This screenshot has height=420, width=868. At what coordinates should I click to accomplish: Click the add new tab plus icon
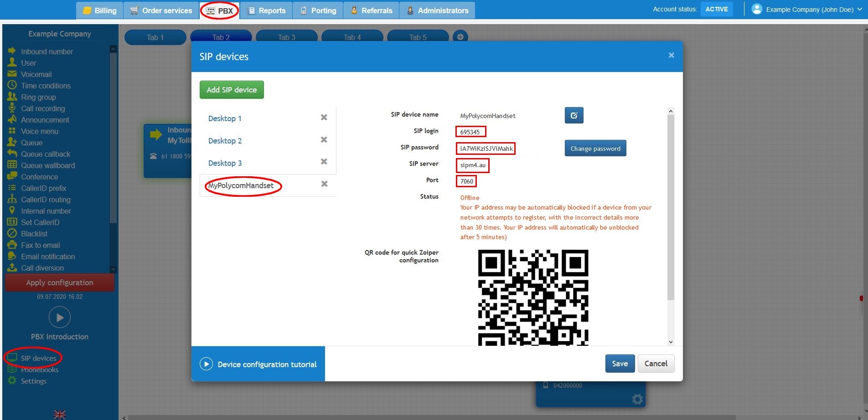(460, 37)
